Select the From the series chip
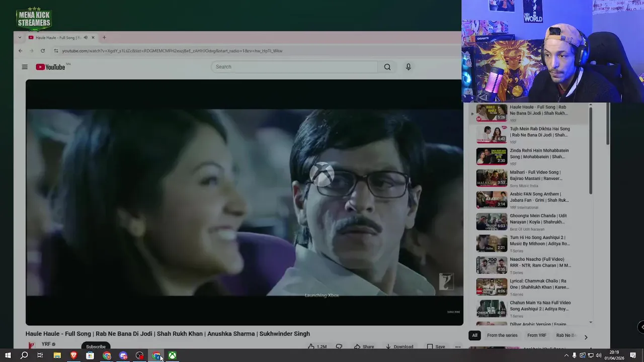 tap(502, 335)
